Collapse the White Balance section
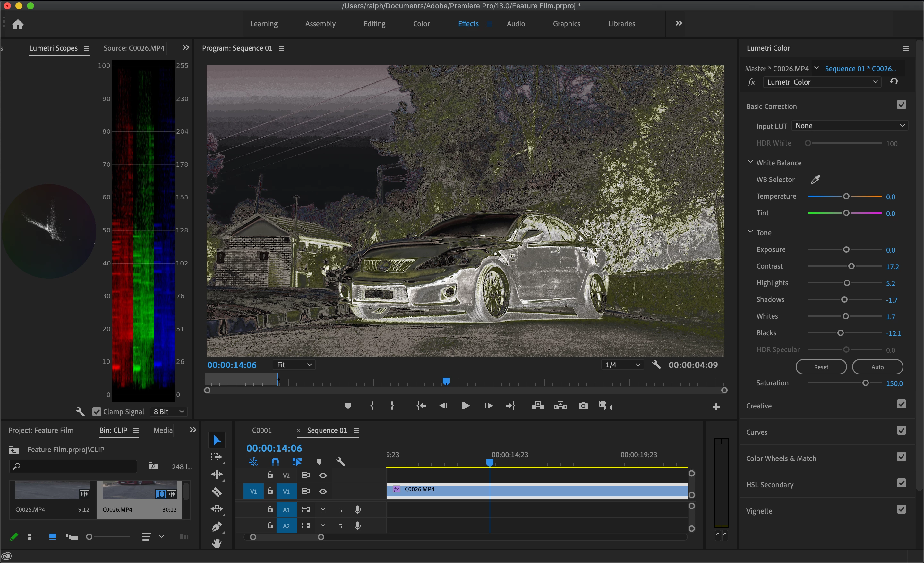The width and height of the screenshot is (924, 563). pyautogui.click(x=750, y=162)
